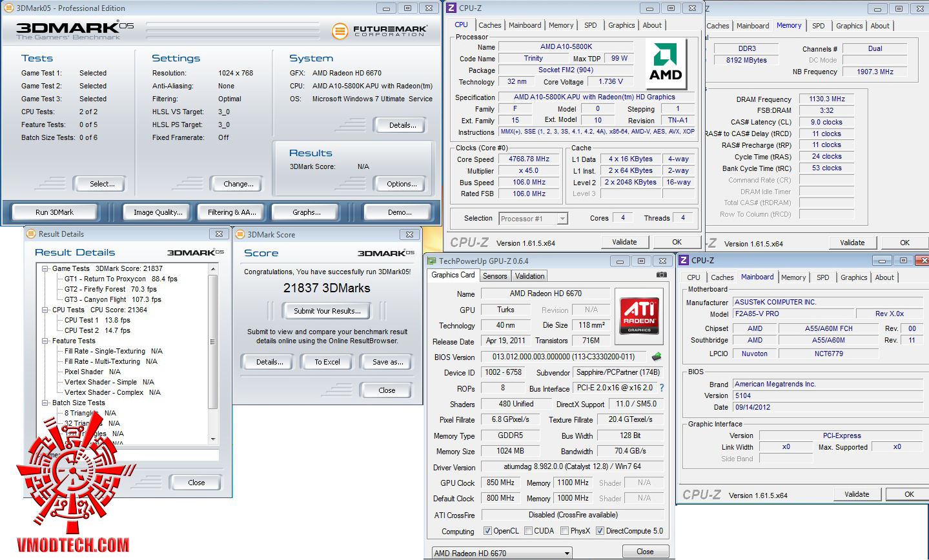Click the GPU-Z screenshot camera icon
The image size is (929, 560).
click(661, 275)
